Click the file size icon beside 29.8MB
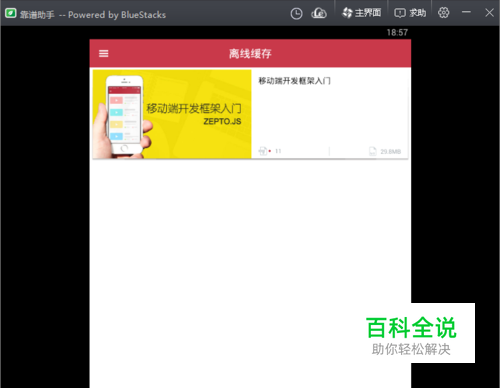This screenshot has height=388, width=500. (373, 151)
